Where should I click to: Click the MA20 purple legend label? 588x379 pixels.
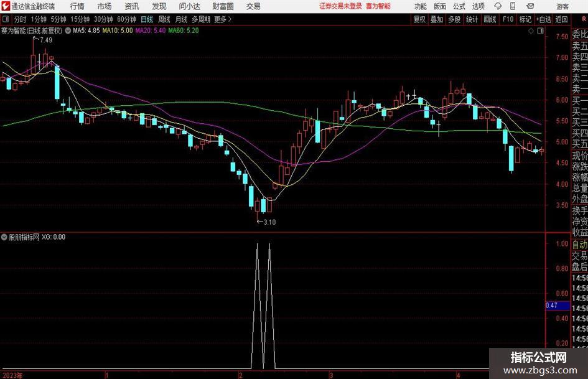tap(150, 30)
